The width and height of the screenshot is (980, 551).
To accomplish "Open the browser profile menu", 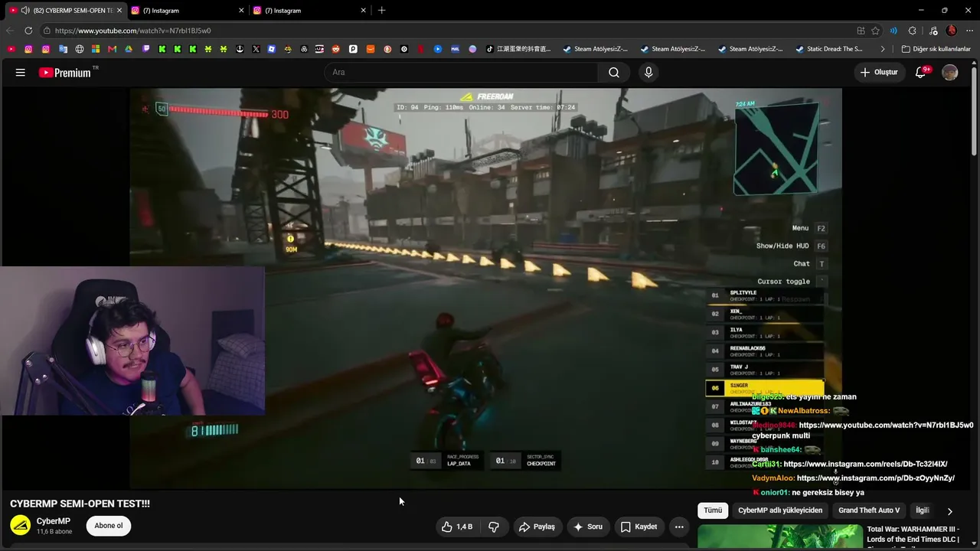I will (952, 31).
